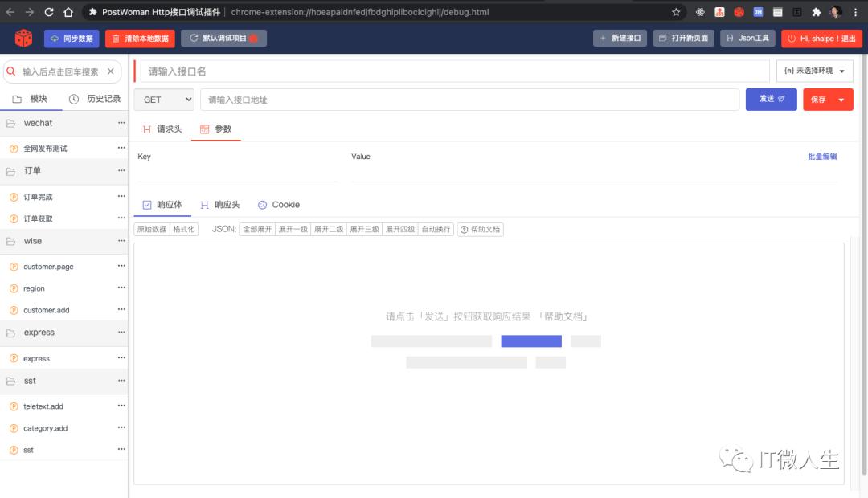Viewport: 868px width, 498px height.
Task: Click 同步数据 button
Action: 72,39
